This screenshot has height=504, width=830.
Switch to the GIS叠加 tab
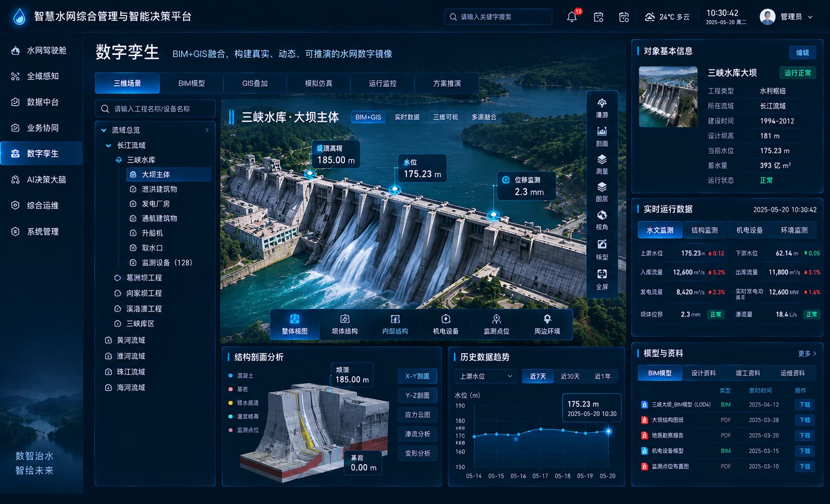[255, 83]
